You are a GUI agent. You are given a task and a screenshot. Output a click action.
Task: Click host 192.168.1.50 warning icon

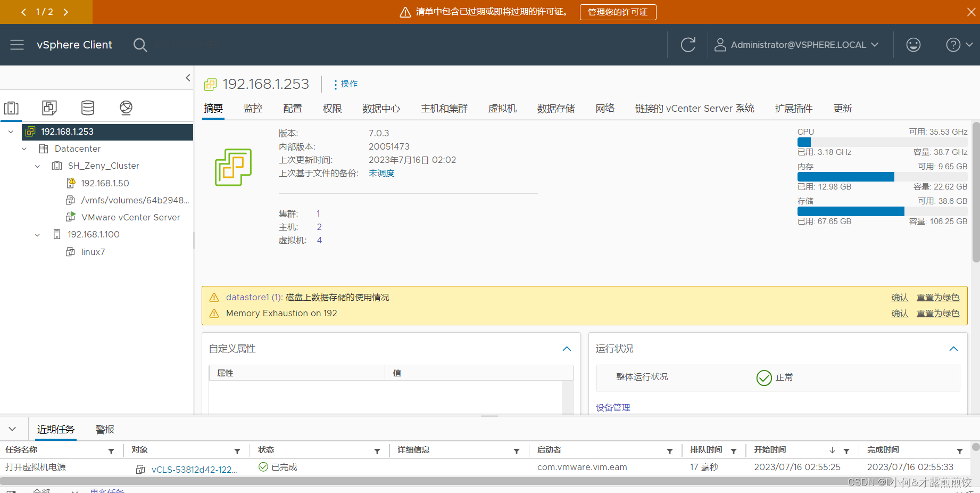(71, 183)
